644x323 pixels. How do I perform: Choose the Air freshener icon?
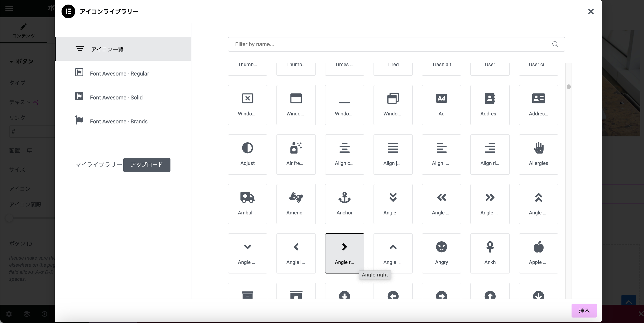[x=296, y=154]
